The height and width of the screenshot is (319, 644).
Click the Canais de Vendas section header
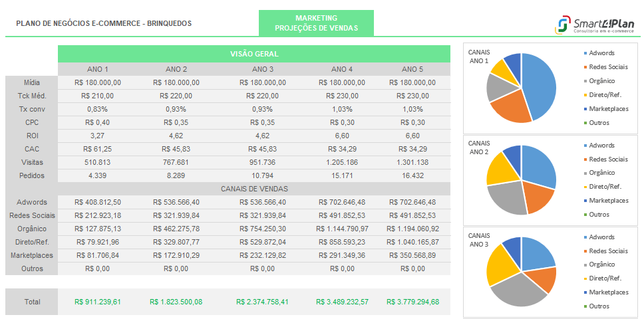coord(254,189)
